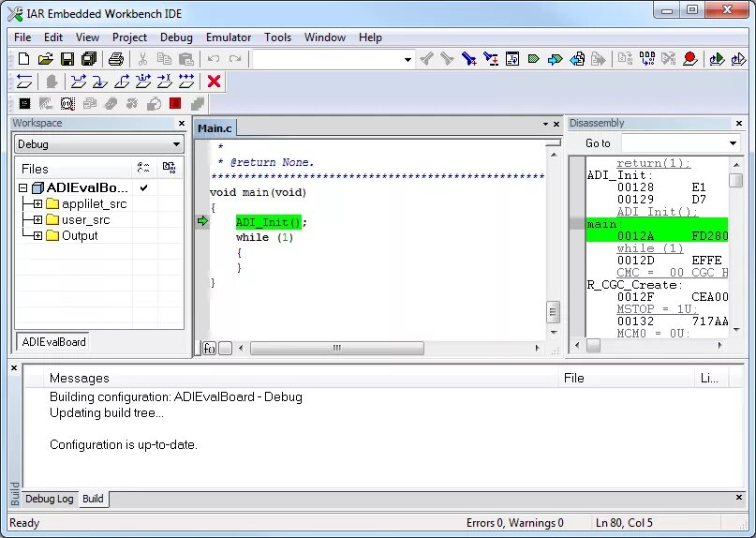Viewport: 756px width, 538px height.
Task: Stop debugging with the red X icon
Action: pos(214,81)
